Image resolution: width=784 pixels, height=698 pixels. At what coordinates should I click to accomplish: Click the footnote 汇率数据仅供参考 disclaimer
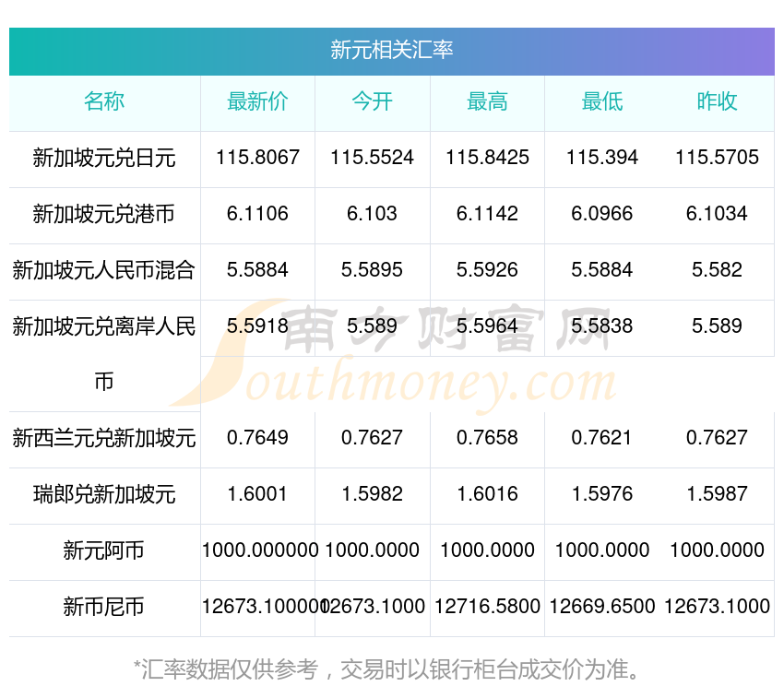point(386,669)
